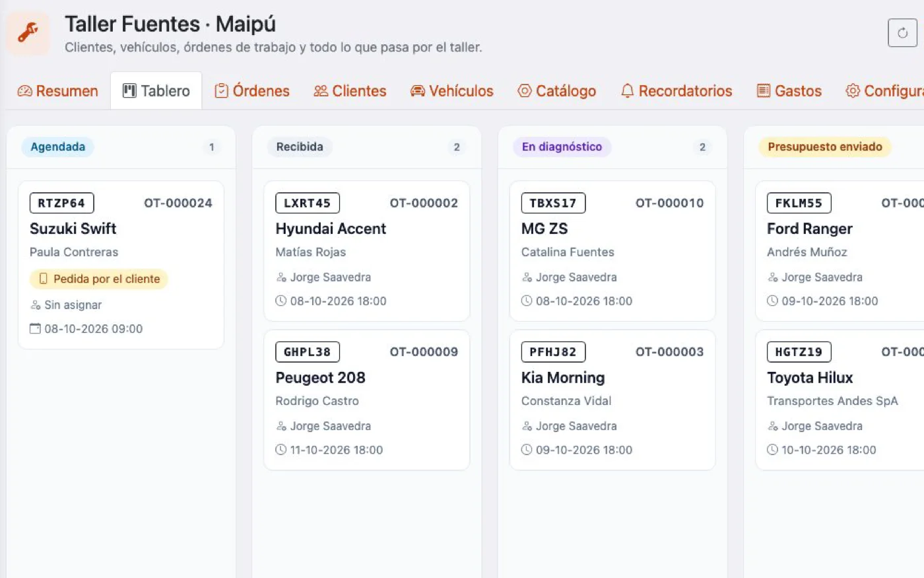Click clock icon beside 11-10-2026 18:00
This screenshot has width=924, height=578.
tap(281, 450)
